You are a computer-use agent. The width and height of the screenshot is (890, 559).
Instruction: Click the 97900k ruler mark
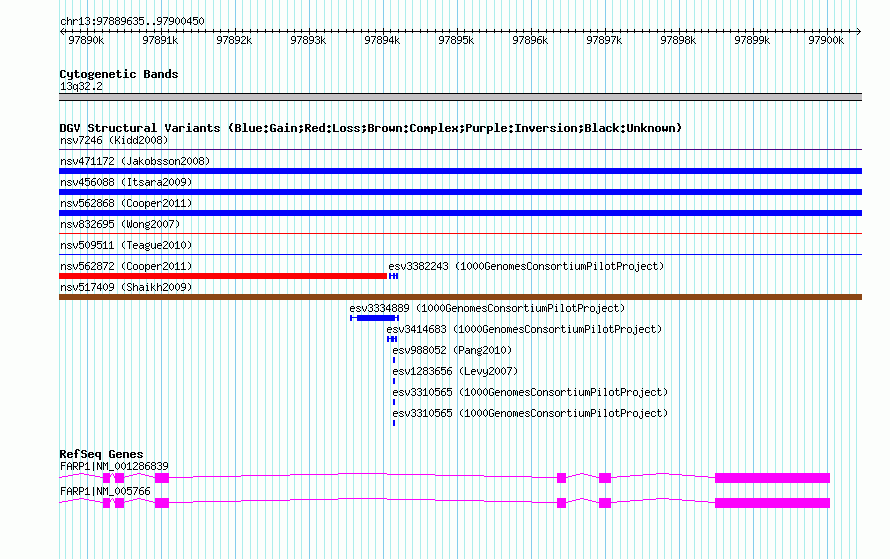(826, 40)
